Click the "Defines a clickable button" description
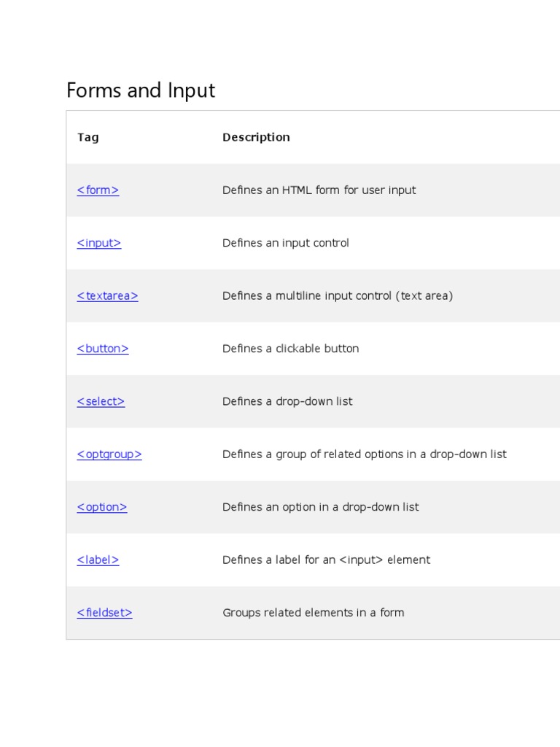Viewport: 560px width, 747px height. coord(290,349)
